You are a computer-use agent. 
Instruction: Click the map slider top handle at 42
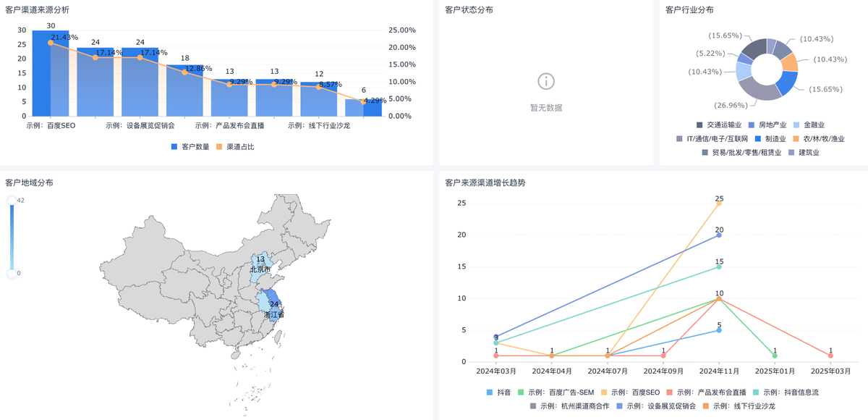point(12,201)
